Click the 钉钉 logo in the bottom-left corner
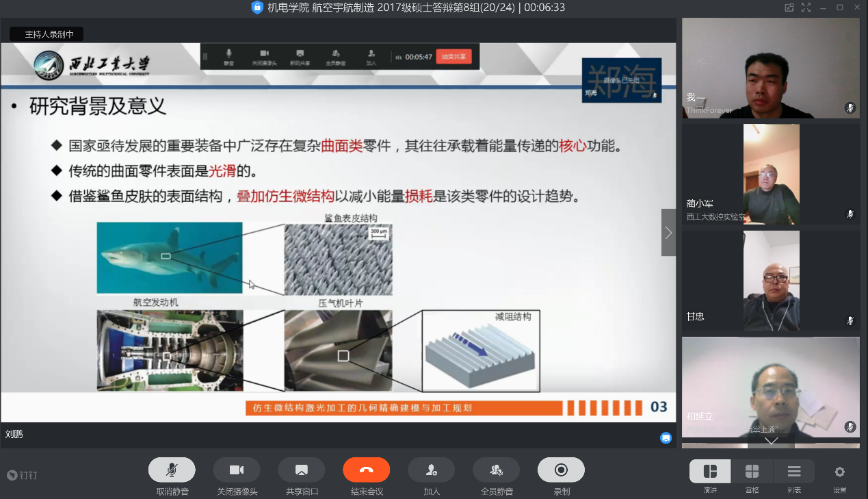868x499 pixels. click(22, 475)
